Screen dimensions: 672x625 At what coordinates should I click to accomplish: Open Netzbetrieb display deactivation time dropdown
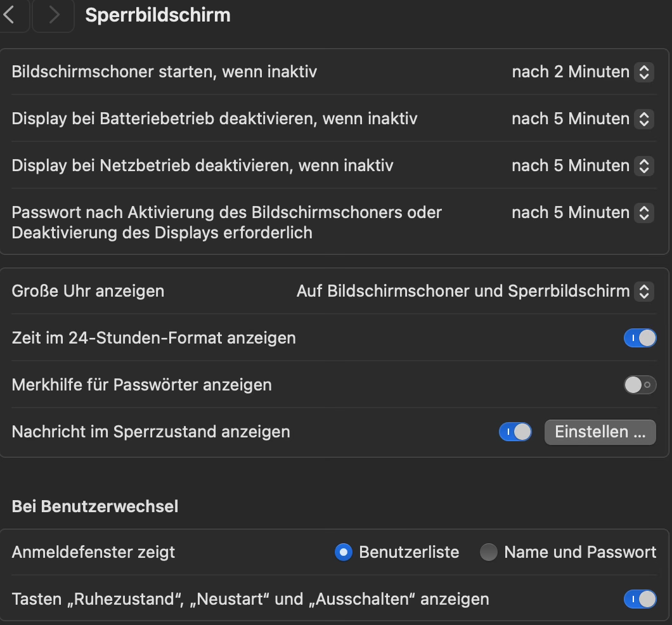(582, 165)
